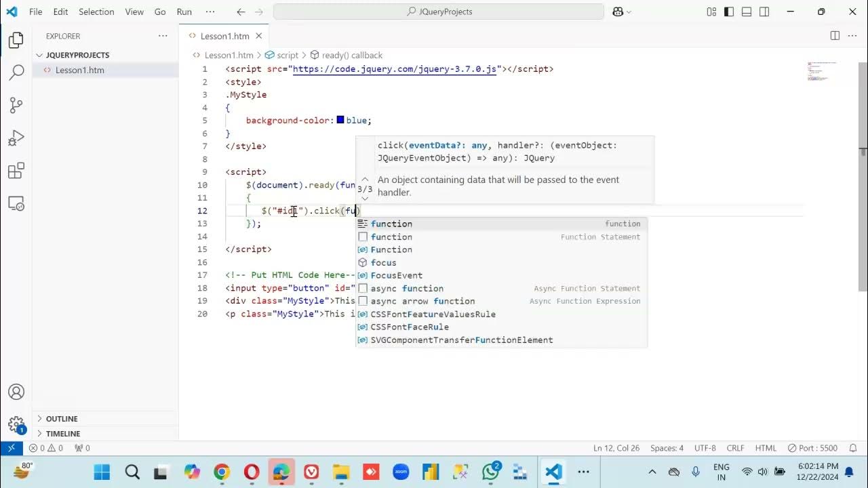Change indentation via Spaces: 4
Image resolution: width=868 pixels, height=488 pixels.
[667, 448]
